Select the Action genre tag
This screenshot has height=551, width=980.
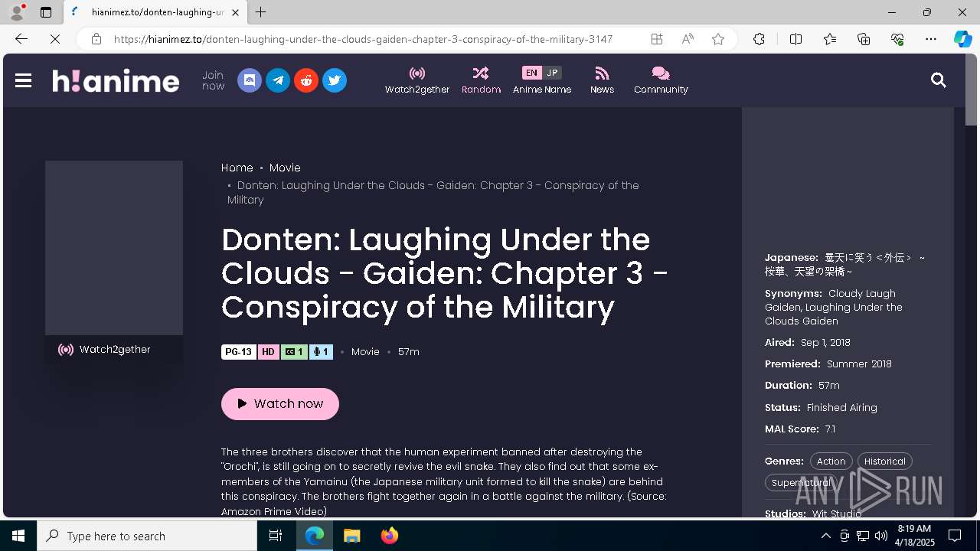[831, 461]
